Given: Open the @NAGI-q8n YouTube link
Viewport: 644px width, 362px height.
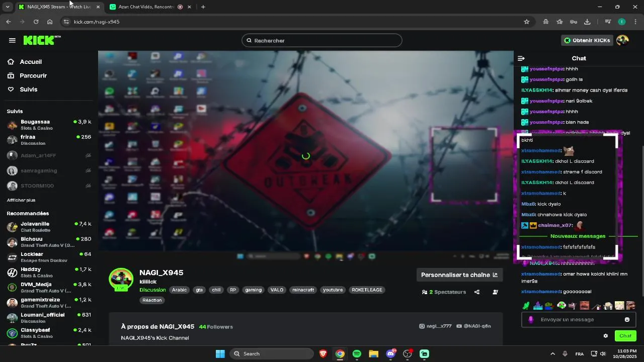Looking at the screenshot, I should point(473,326).
